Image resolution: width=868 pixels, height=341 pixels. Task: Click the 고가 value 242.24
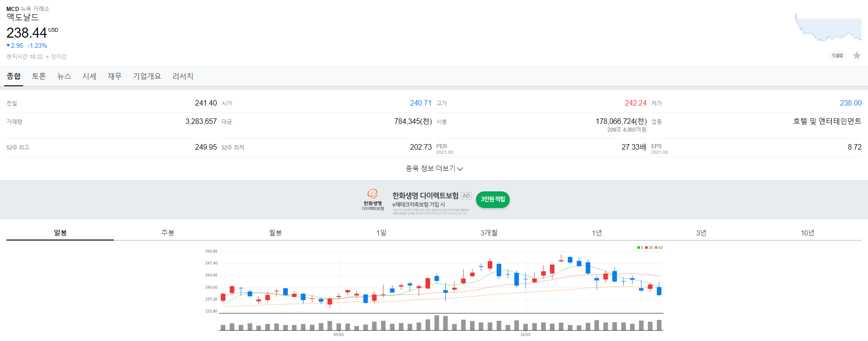636,103
